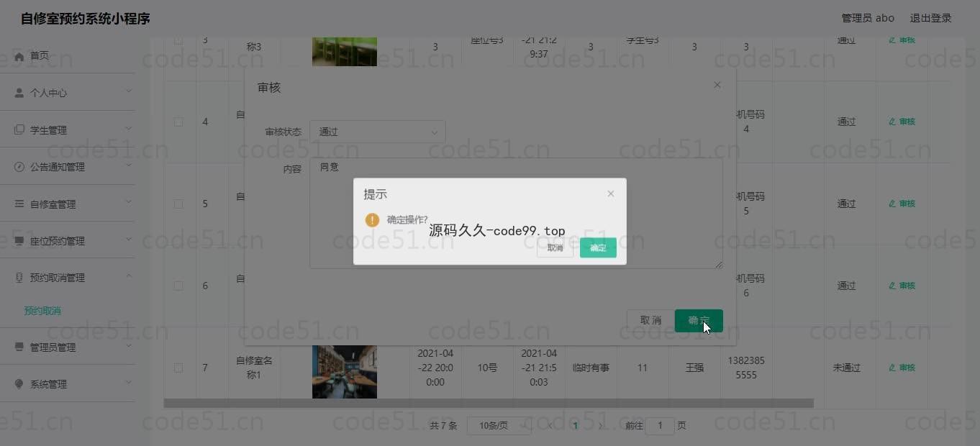
Task: Click the 学生管理 sidebar icon
Action: [x=19, y=130]
